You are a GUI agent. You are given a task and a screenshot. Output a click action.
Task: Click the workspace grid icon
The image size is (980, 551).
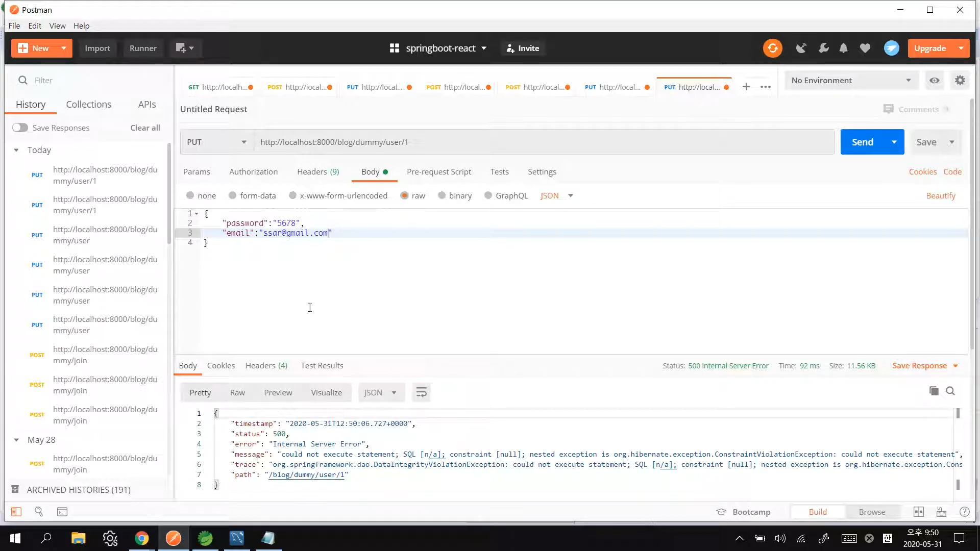tap(394, 48)
